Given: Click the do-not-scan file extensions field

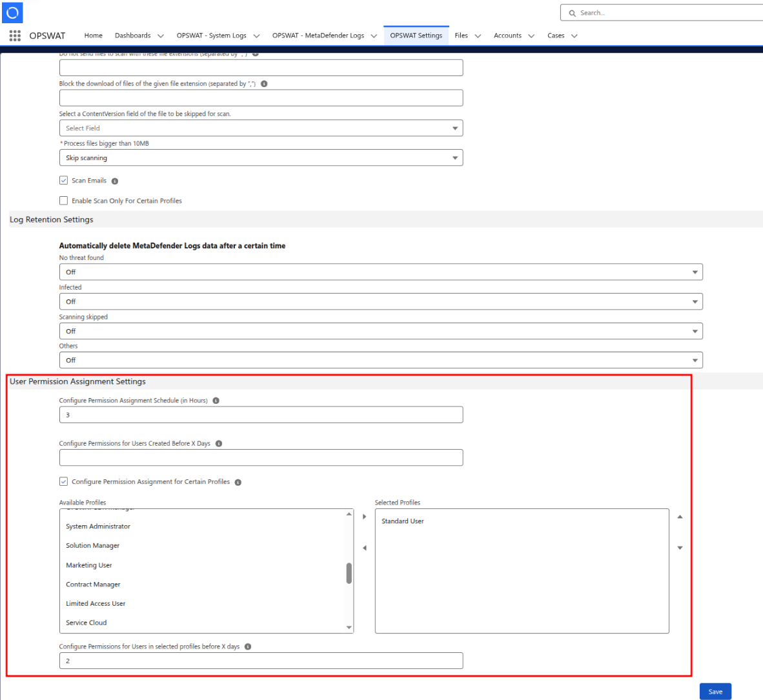Looking at the screenshot, I should coord(261,68).
